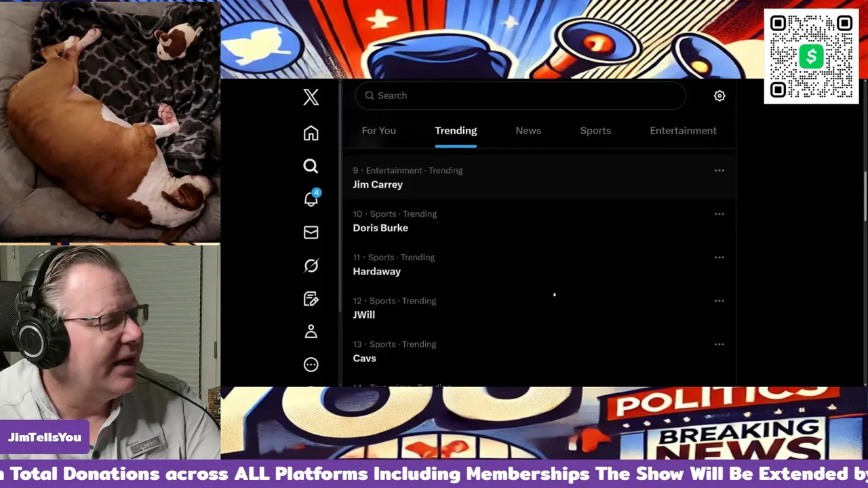Open the Cavs trending topic
The image size is (868, 488).
364,358
